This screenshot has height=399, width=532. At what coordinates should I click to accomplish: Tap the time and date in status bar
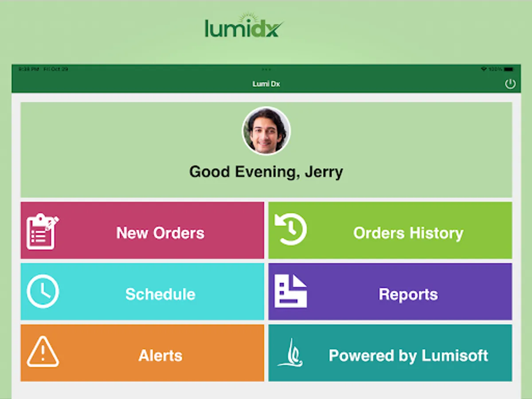pos(43,69)
